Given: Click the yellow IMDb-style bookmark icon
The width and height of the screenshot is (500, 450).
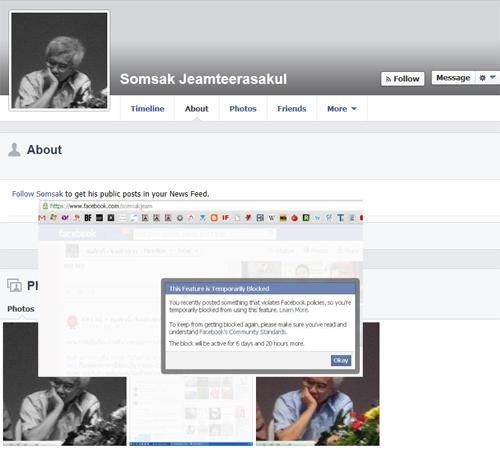Looking at the screenshot, I should pos(283,218).
